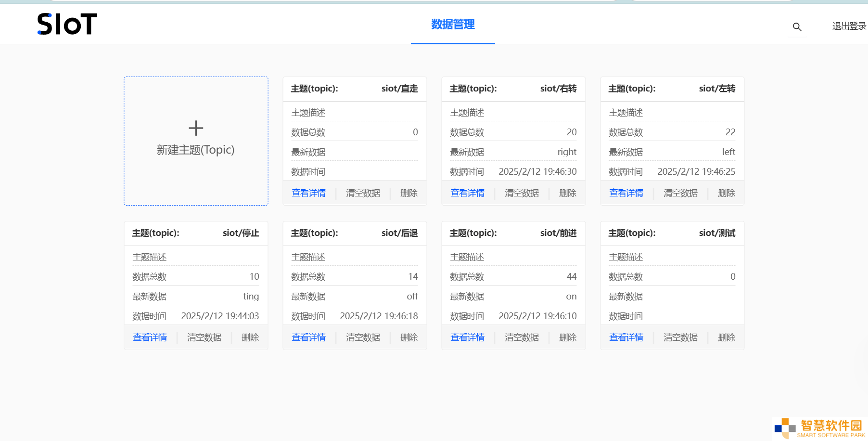Open the 数据管理 tab
The height and width of the screenshot is (441, 868).
pyautogui.click(x=453, y=24)
